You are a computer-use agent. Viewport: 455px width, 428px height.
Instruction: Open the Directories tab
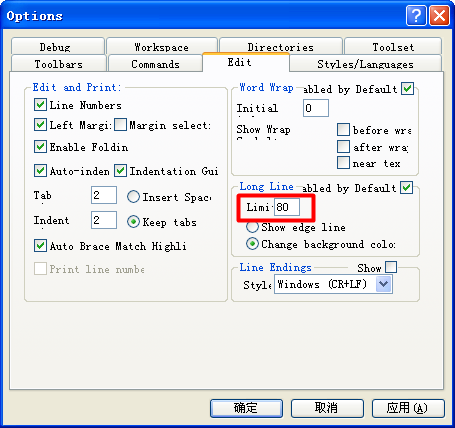281,46
